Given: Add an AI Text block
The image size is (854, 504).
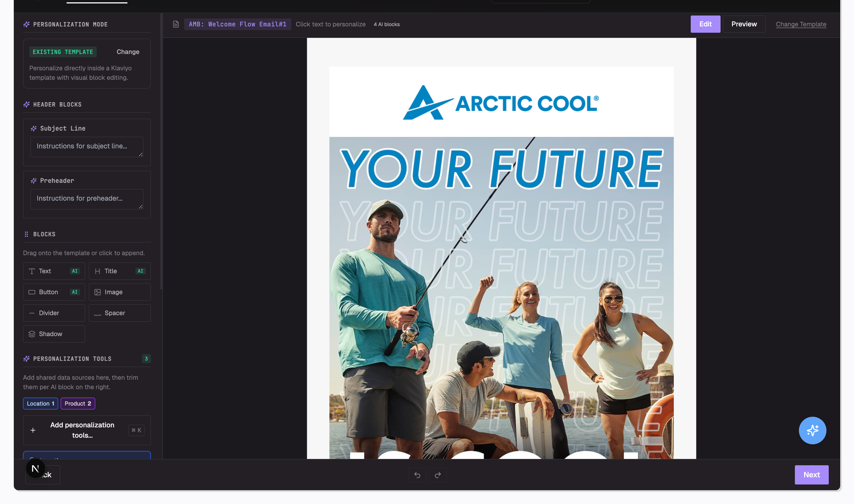Looking at the screenshot, I should [54, 271].
